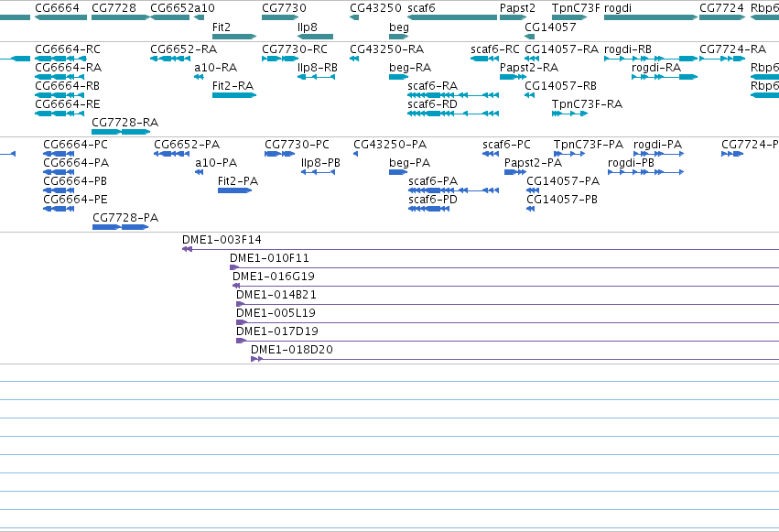Select transcript Papst2-RA
Viewport: 779px width, 532px height.
click(513, 77)
